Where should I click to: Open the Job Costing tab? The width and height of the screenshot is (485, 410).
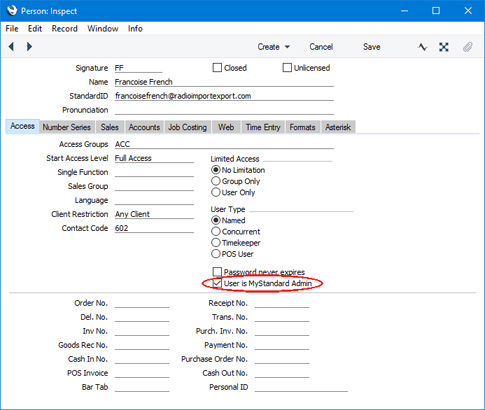coord(187,127)
